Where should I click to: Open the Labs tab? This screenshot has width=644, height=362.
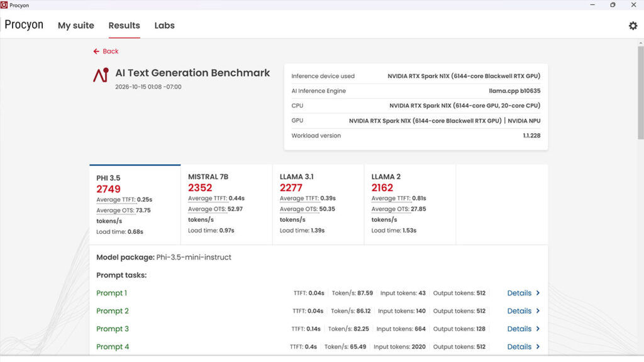coord(164,25)
